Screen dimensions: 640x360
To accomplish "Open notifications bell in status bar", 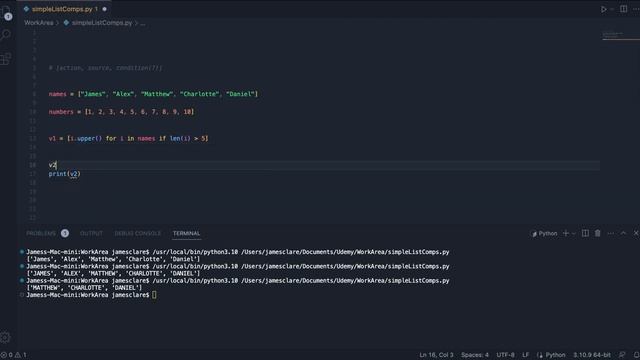I will pos(636,355).
